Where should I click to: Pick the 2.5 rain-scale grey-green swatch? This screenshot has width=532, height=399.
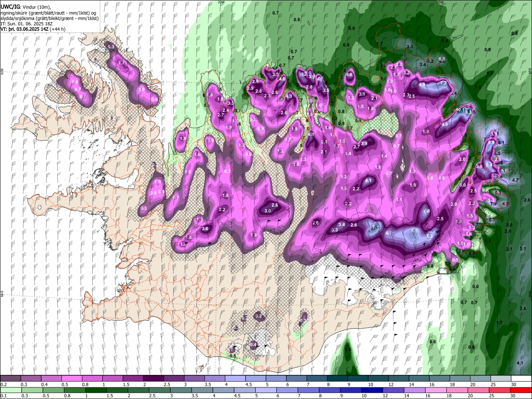coord(160,390)
